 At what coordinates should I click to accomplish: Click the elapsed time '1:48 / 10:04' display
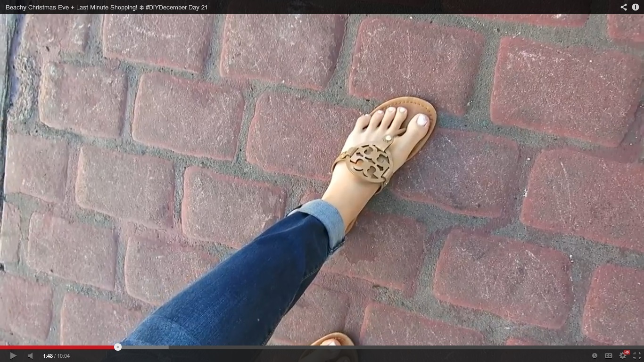tap(56, 356)
